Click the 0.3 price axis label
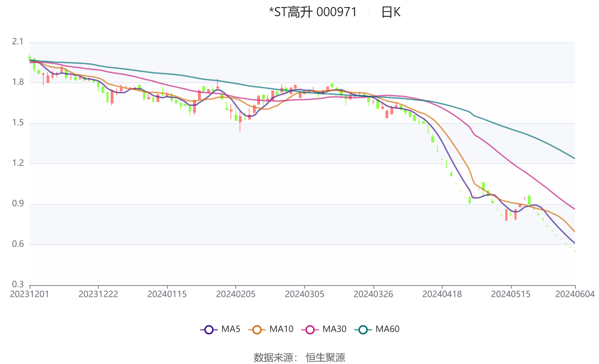599x364 pixels. coord(18,284)
